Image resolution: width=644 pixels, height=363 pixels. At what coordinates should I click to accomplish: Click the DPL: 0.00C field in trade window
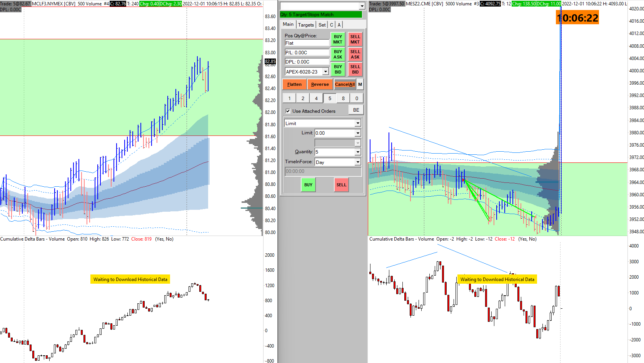307,62
